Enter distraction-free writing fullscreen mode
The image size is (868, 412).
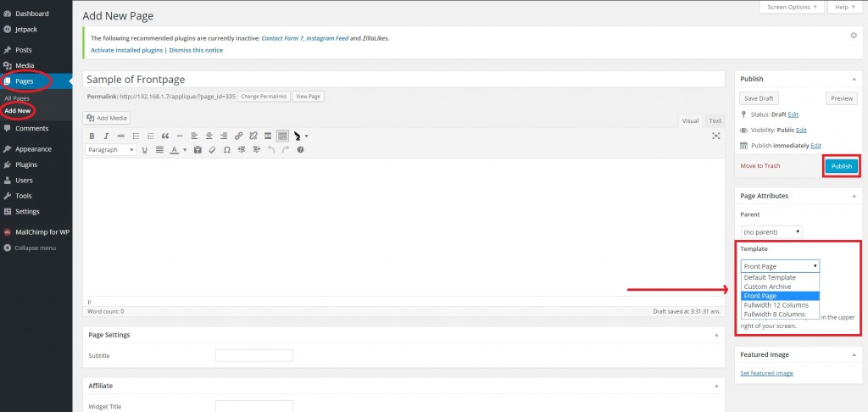coord(716,136)
